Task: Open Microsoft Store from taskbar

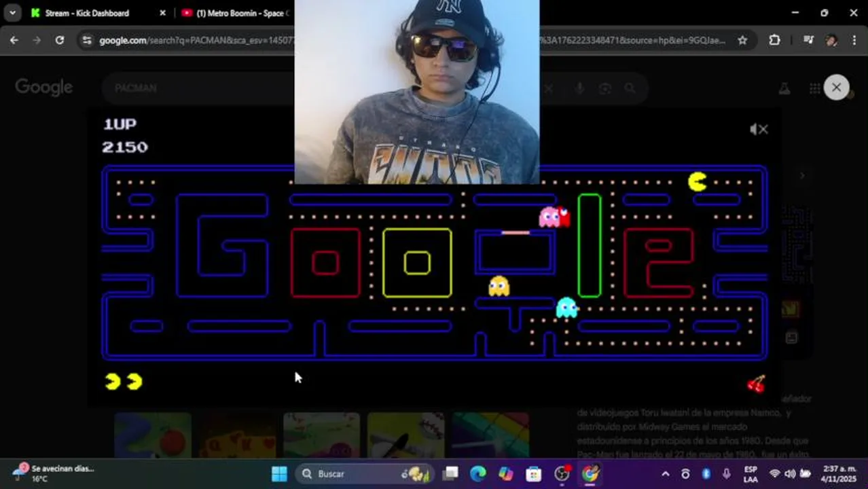Action: coord(534,473)
